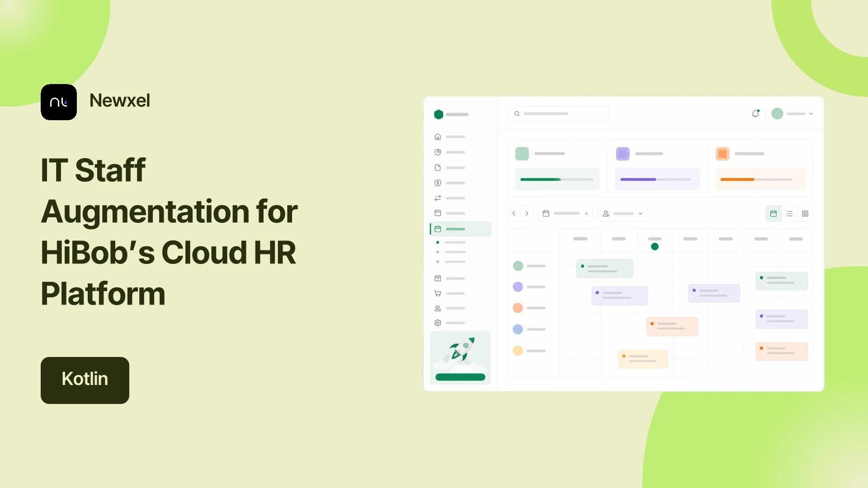The width and height of the screenshot is (868, 488).
Task: Click the purple progress bar
Action: (656, 179)
